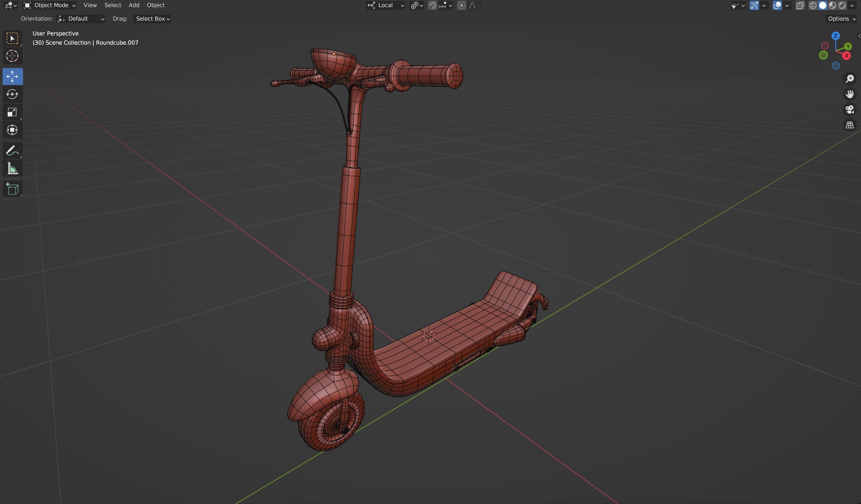This screenshot has height=504, width=861.
Task: Switch to Wireframe shading
Action: click(813, 5)
